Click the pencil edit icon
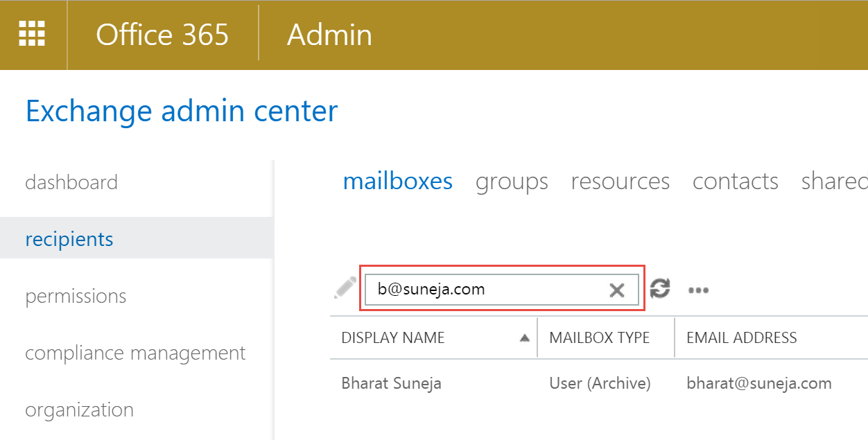Viewport: 868px width, 440px height. click(x=345, y=288)
